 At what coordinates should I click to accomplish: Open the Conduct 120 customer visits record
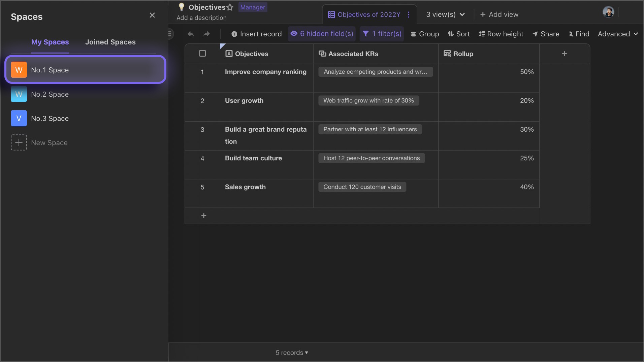[x=362, y=187]
